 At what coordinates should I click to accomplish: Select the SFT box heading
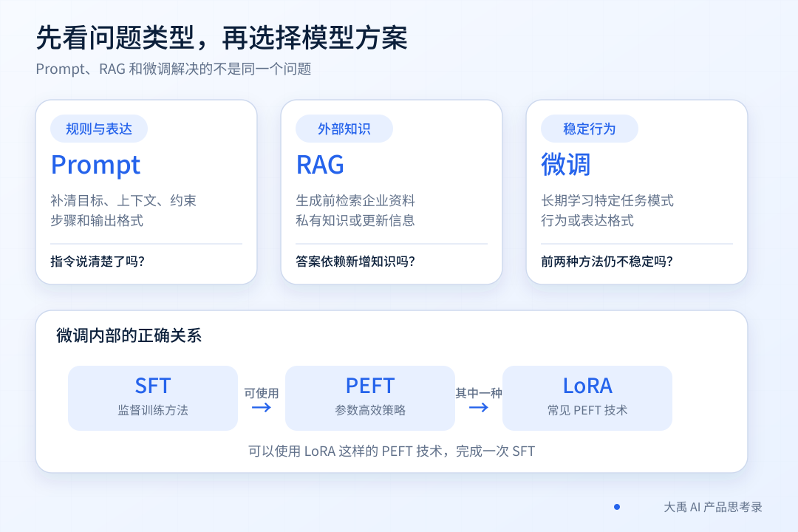[153, 386]
